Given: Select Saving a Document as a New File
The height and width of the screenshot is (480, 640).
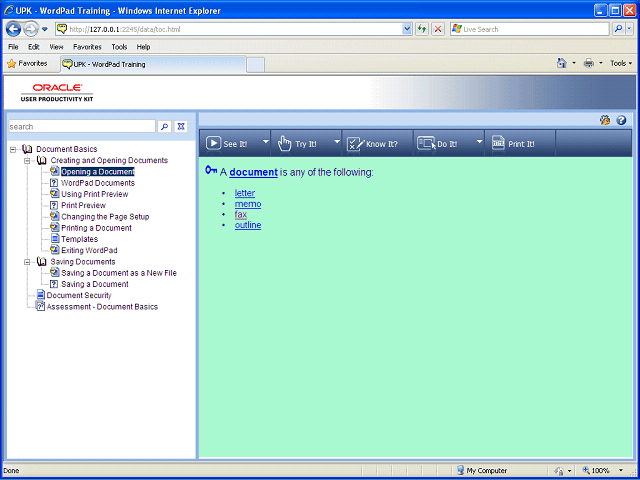Looking at the screenshot, I should (x=119, y=273).
